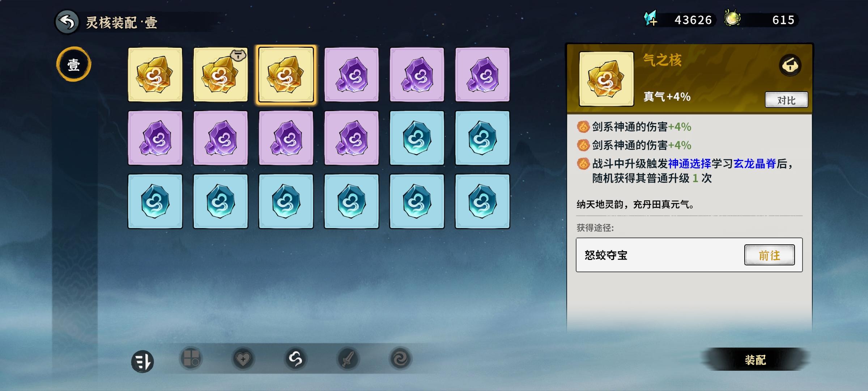This screenshot has height=391, width=868.
Task: Toggle the lock on 气之核 detail panel
Action: [790, 66]
